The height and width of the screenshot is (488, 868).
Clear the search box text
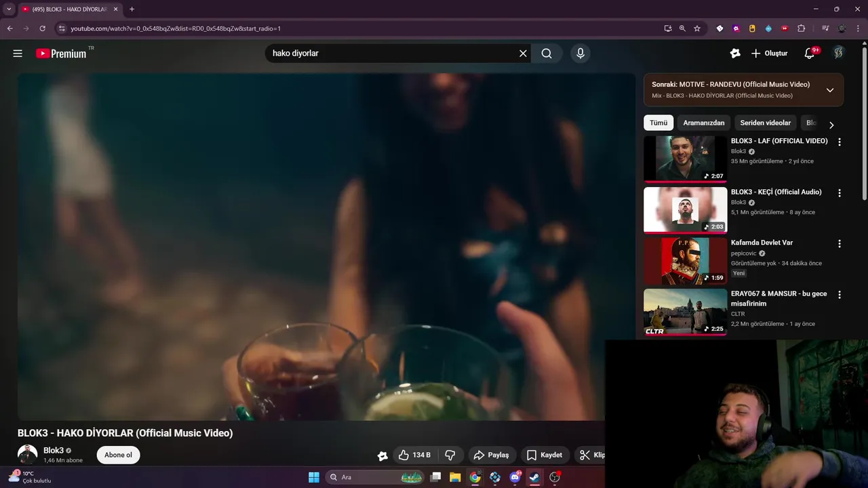[523, 54]
